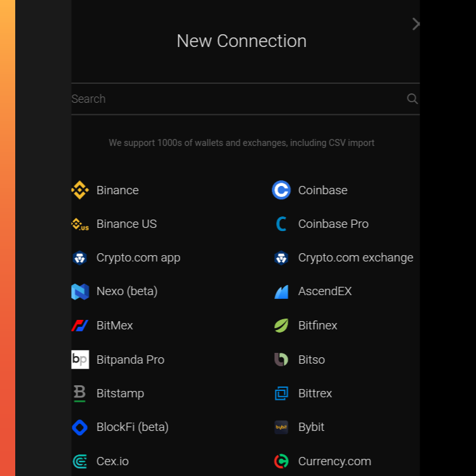This screenshot has width=476, height=476.
Task: Select Coinbase Pro label
Action: [333, 224]
